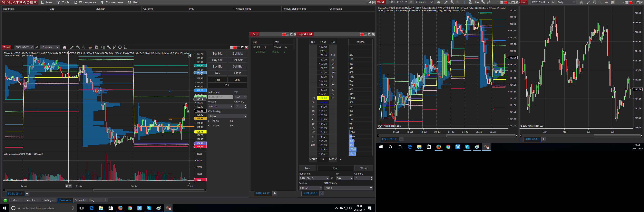This screenshot has height=212, width=644.
Task: Click Flat button in SuperDOM
Action: (335, 168)
